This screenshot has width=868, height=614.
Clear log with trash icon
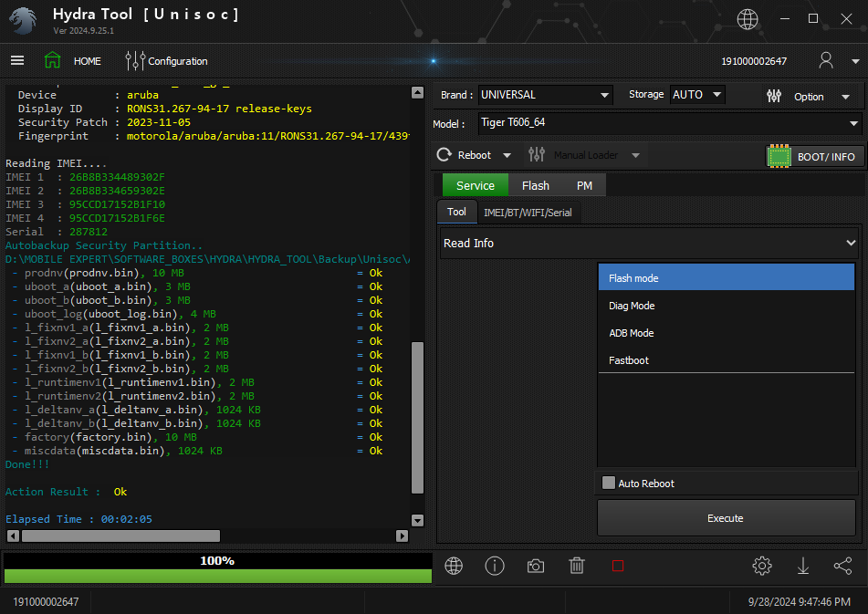577,566
